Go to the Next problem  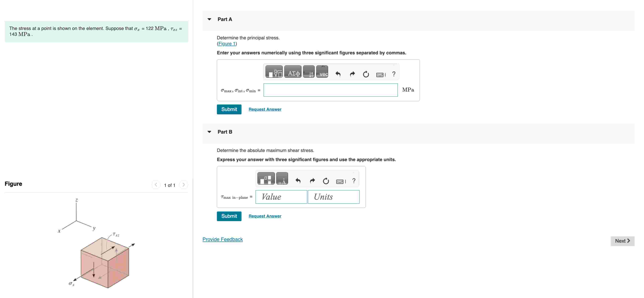coord(622,241)
